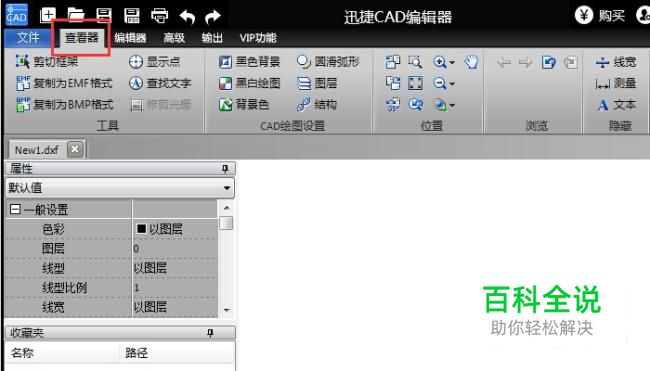
Task: Open the orbit globe dropdown arrow
Action: click(x=452, y=105)
